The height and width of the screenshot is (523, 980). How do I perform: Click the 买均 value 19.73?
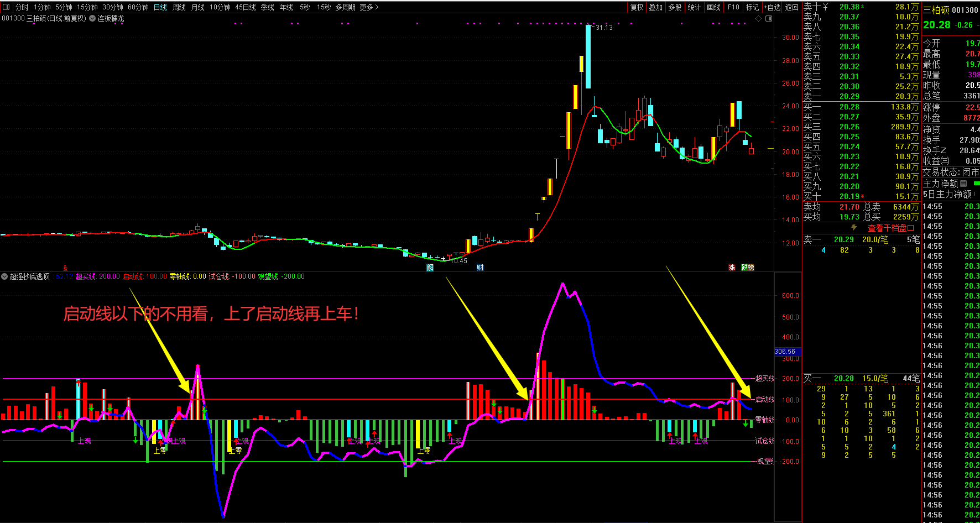849,217
